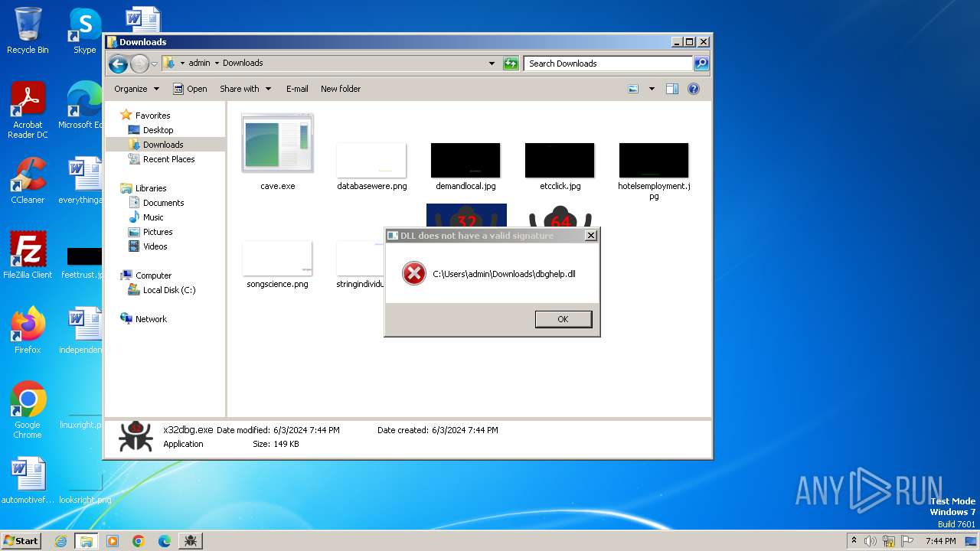Viewport: 980px width, 551px height.
Task: Select Computer in navigation pane
Action: pos(153,275)
